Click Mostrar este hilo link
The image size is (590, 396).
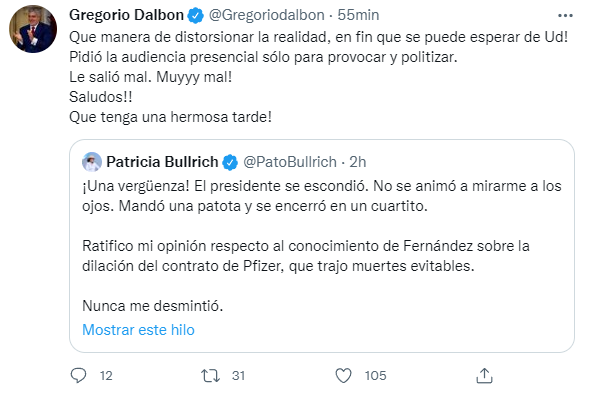[138, 330]
